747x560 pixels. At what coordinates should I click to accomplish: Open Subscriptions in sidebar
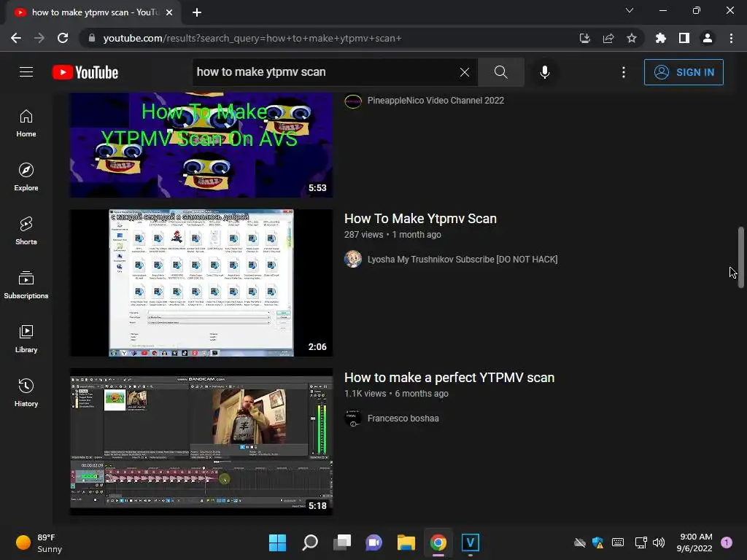[x=26, y=285]
